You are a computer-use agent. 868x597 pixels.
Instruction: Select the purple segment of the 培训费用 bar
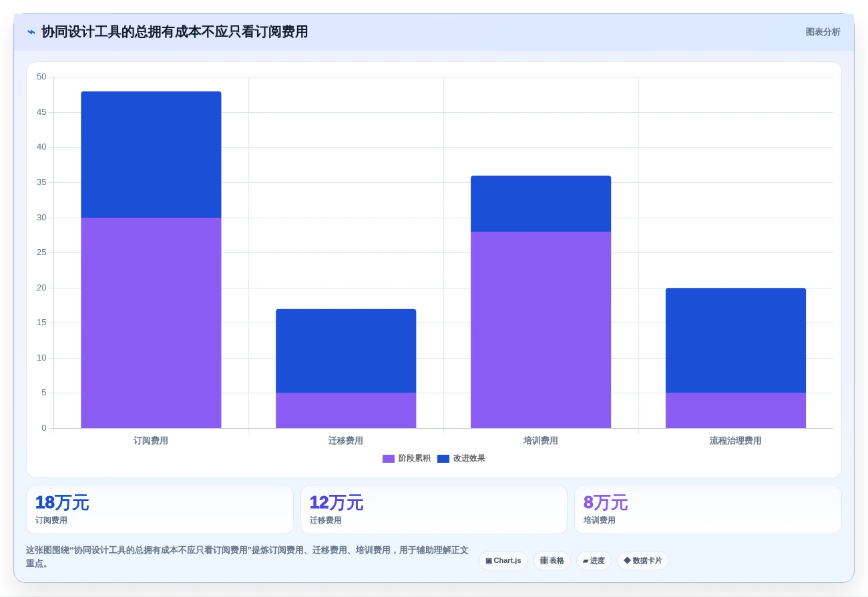541,330
